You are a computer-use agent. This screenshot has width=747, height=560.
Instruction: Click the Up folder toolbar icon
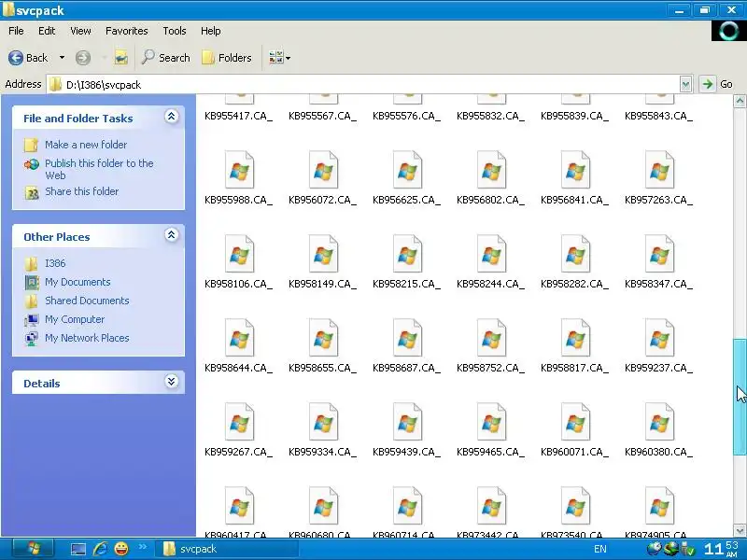(x=121, y=58)
